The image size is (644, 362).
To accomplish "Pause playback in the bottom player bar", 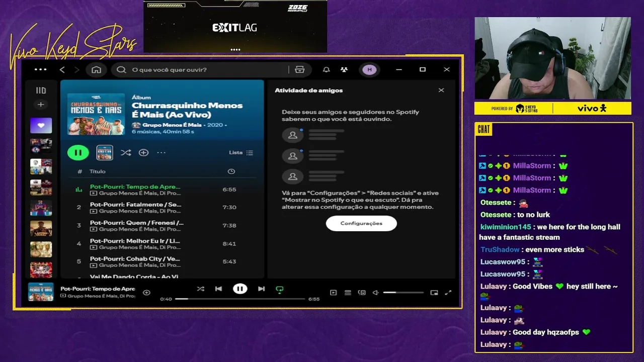I will click(240, 289).
